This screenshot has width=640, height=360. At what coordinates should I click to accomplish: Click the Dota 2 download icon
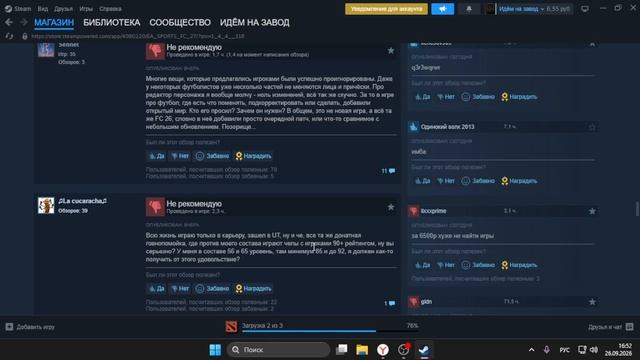click(231, 327)
